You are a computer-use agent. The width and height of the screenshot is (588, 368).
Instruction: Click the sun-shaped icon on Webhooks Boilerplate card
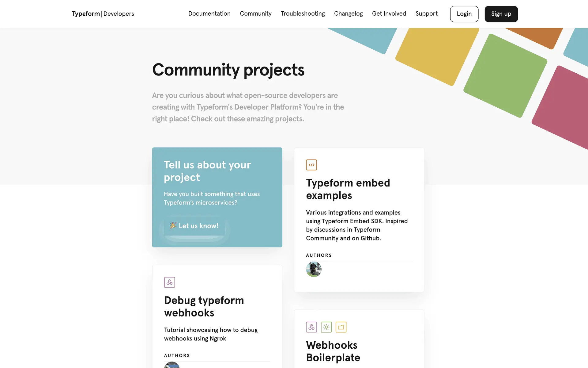(326, 327)
